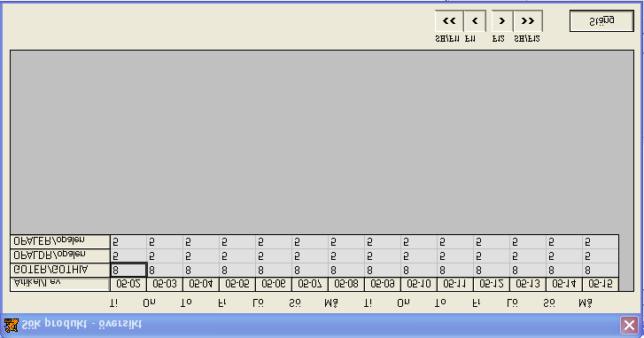Click the OPALER/opalen cell for 05-03
Viewport: 644px width, 338px height.
coord(165,242)
